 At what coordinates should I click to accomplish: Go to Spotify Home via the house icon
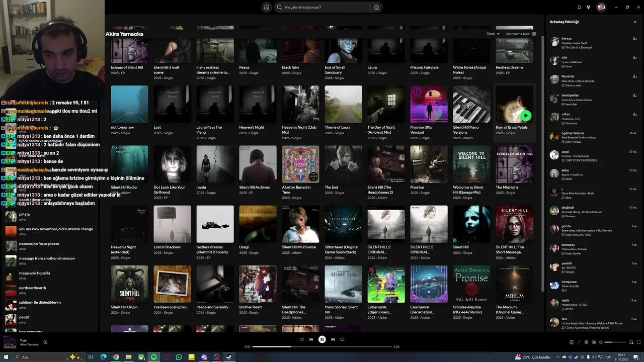tap(267, 7)
